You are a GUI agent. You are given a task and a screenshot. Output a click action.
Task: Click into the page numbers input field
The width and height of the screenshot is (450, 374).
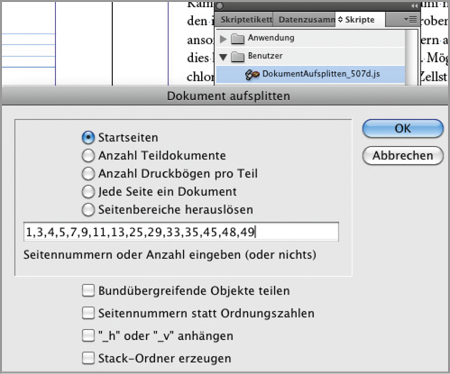point(181,232)
